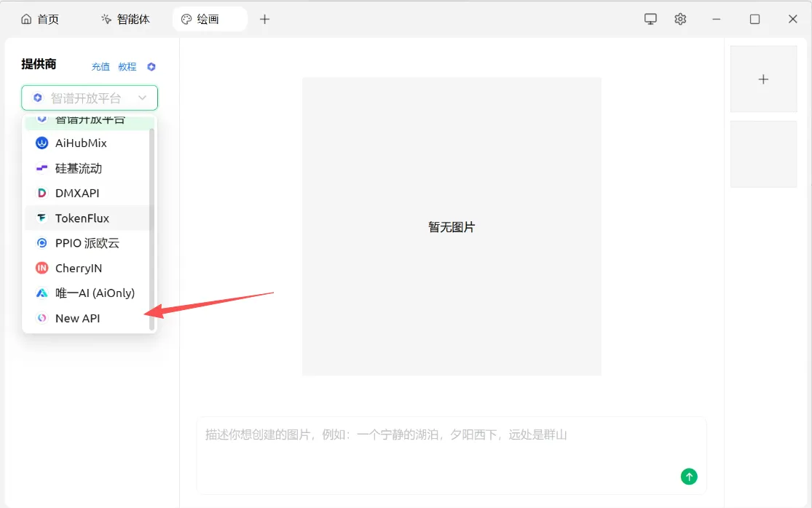Open the 智谱开放平台 provider dropdown
812x508 pixels.
(90, 98)
